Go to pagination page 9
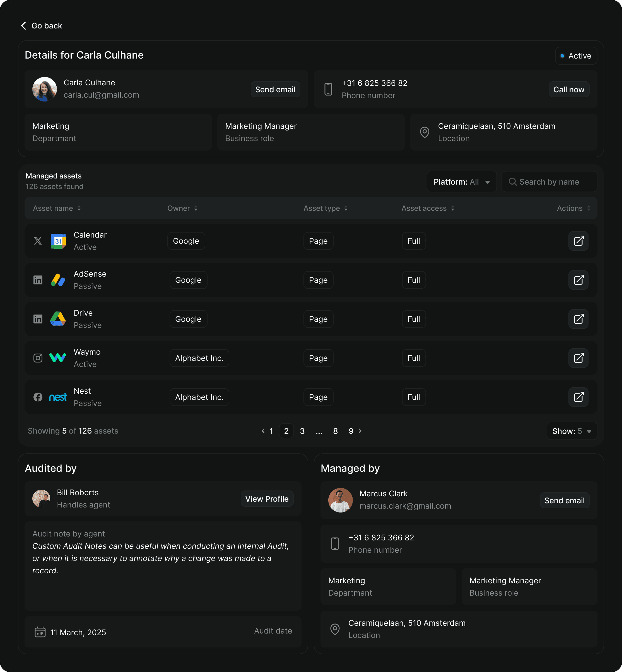The image size is (622, 672). 351,431
